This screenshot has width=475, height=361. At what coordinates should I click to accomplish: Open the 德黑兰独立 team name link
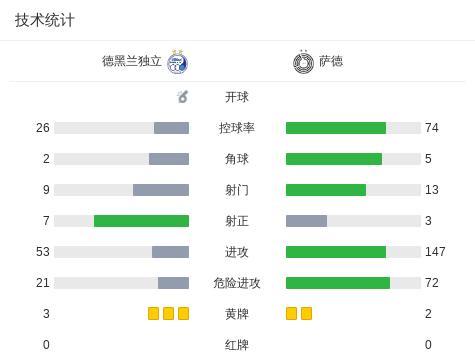[x=132, y=61]
